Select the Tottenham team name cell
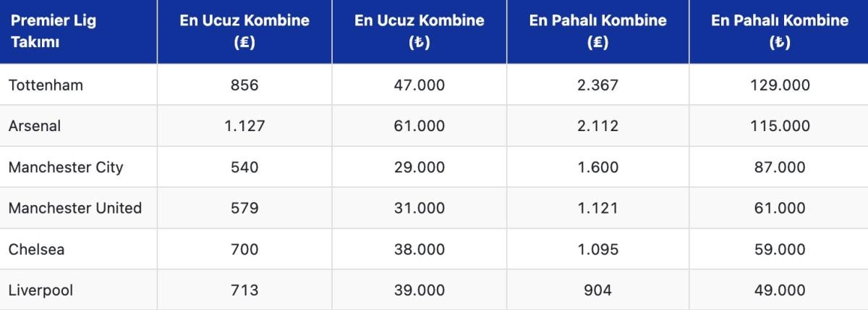 click(46, 85)
